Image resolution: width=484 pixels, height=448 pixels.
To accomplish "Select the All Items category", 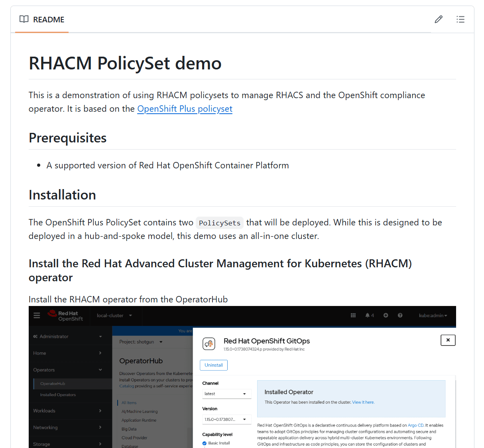I will (129, 403).
